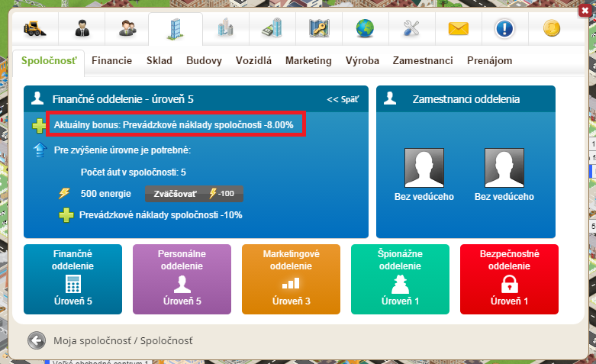The height and width of the screenshot is (364, 596).
Task: Click the grey back arrow circle icon
Action: [x=37, y=340]
